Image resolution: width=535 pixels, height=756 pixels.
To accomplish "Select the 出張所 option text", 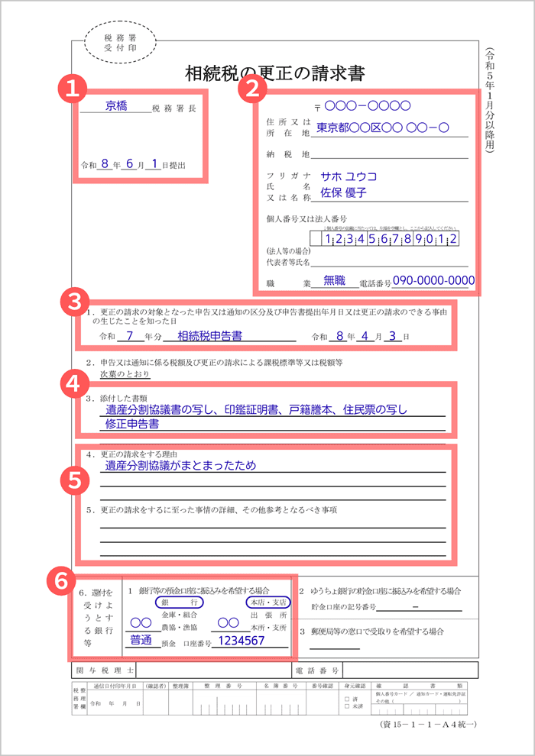I will coord(268,615).
